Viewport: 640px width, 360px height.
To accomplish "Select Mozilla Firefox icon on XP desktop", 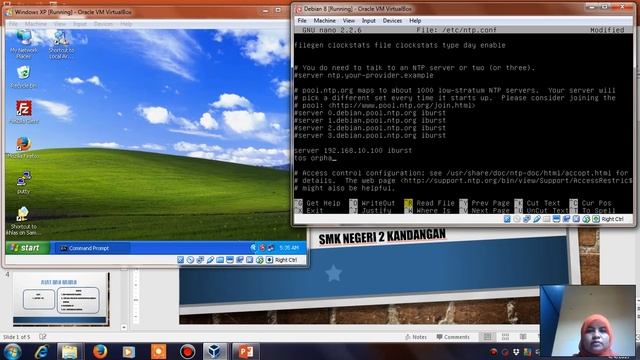I will tap(23, 148).
